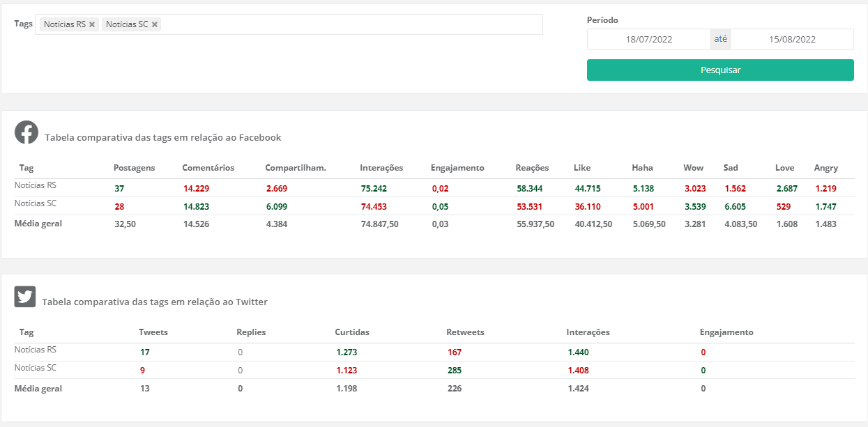Click the Twitter logo icon
Viewport: 868px width, 427px height.
(25, 297)
